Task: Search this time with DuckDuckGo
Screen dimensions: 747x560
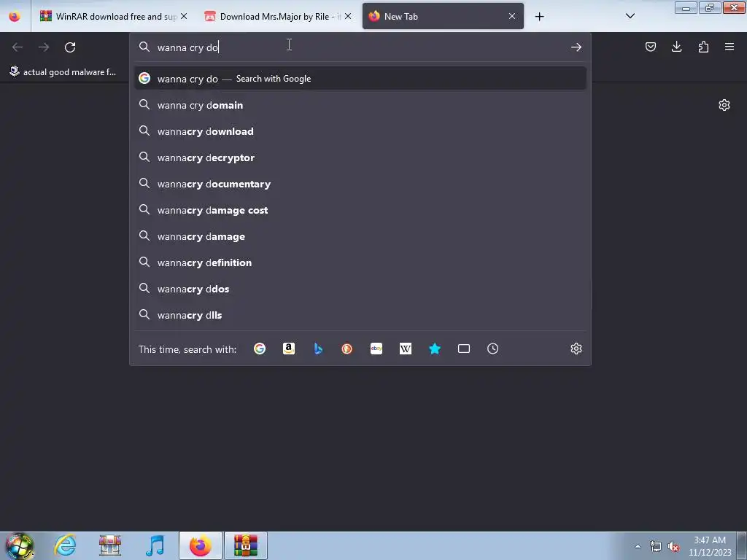Action: (x=347, y=349)
